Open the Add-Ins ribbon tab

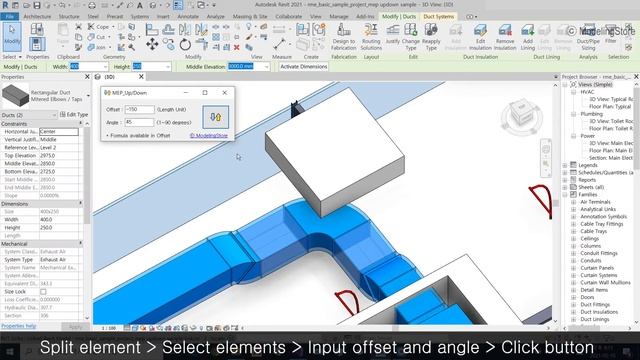click(365, 17)
